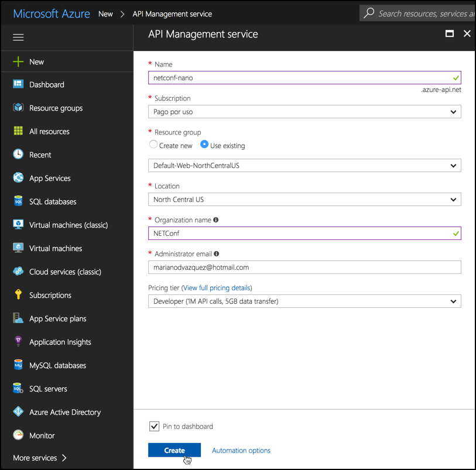
Task: Open Resource groups from the sidebar
Action: 56,108
